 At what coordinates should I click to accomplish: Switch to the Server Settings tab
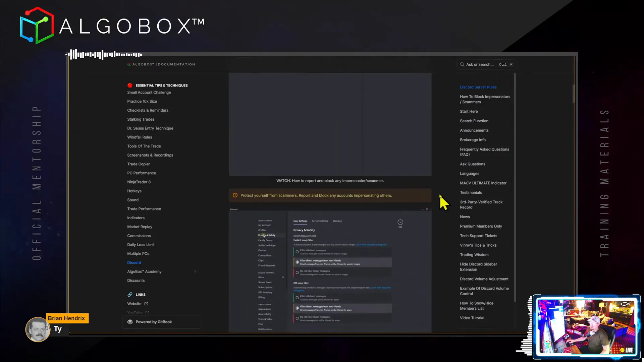coord(320,221)
